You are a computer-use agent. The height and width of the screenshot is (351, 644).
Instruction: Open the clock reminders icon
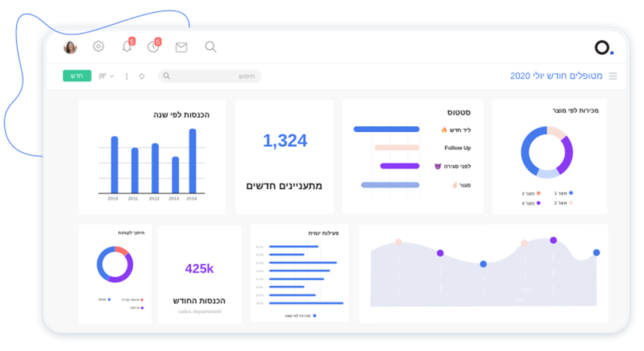pos(153,46)
